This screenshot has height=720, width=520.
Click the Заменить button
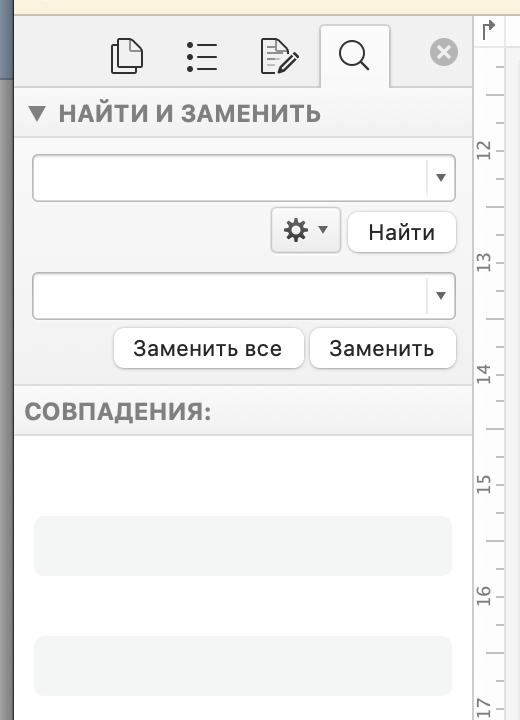tap(383, 348)
